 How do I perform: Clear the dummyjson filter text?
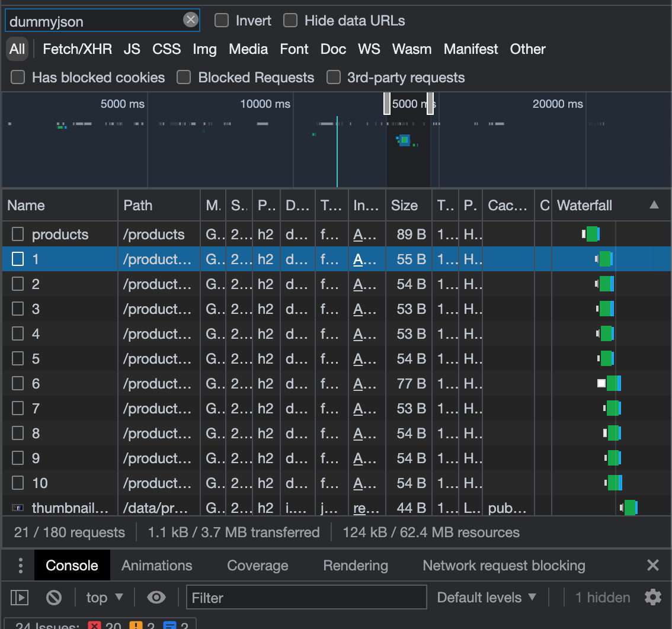pos(190,20)
